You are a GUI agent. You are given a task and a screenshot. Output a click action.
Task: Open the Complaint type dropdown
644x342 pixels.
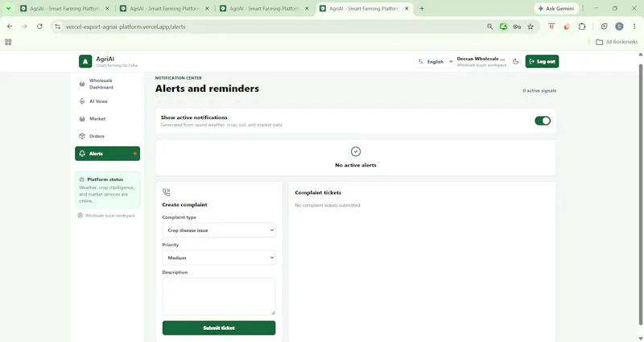pos(219,230)
